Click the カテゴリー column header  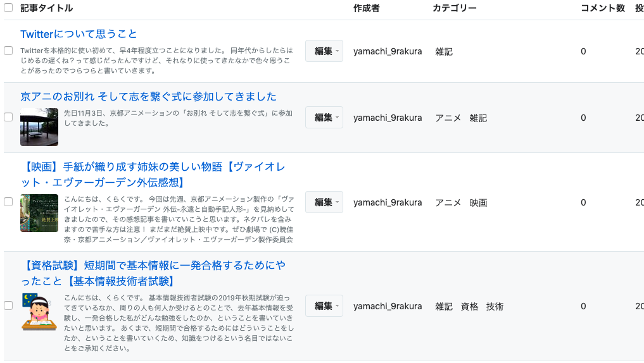(454, 8)
